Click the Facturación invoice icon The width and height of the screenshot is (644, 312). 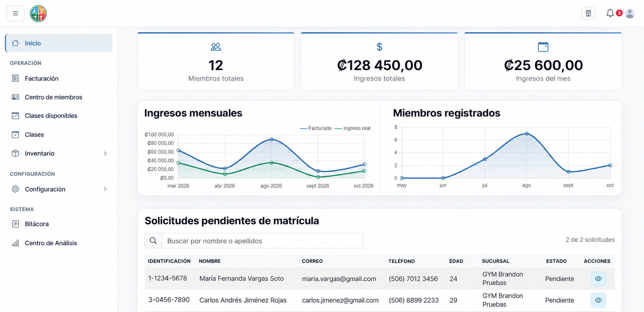click(15, 78)
